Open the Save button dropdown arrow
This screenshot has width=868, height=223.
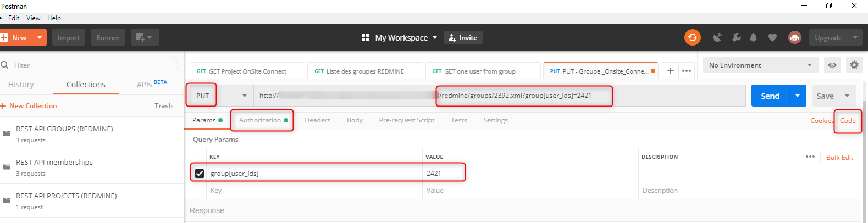pos(847,96)
